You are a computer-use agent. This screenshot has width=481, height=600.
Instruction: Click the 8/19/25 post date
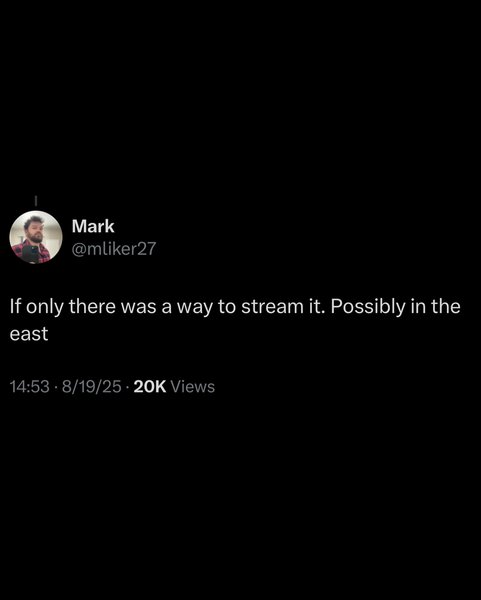[x=92, y=386]
